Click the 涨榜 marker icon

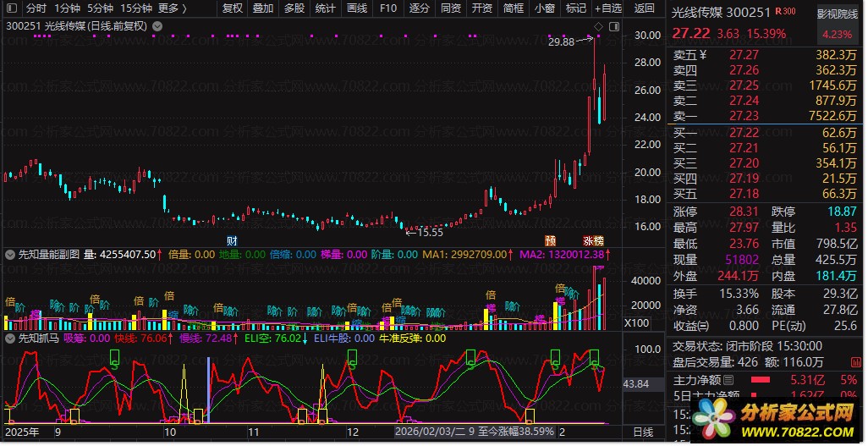[593, 240]
